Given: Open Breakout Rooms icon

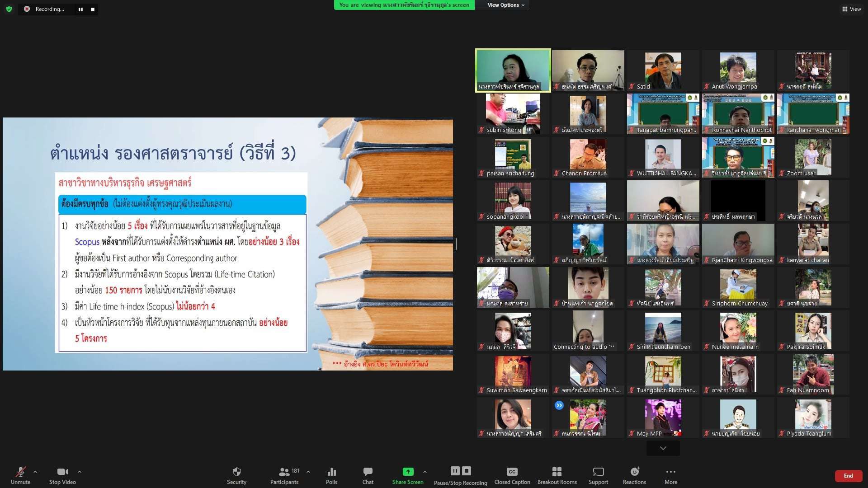Looking at the screenshot, I should pos(557,472).
